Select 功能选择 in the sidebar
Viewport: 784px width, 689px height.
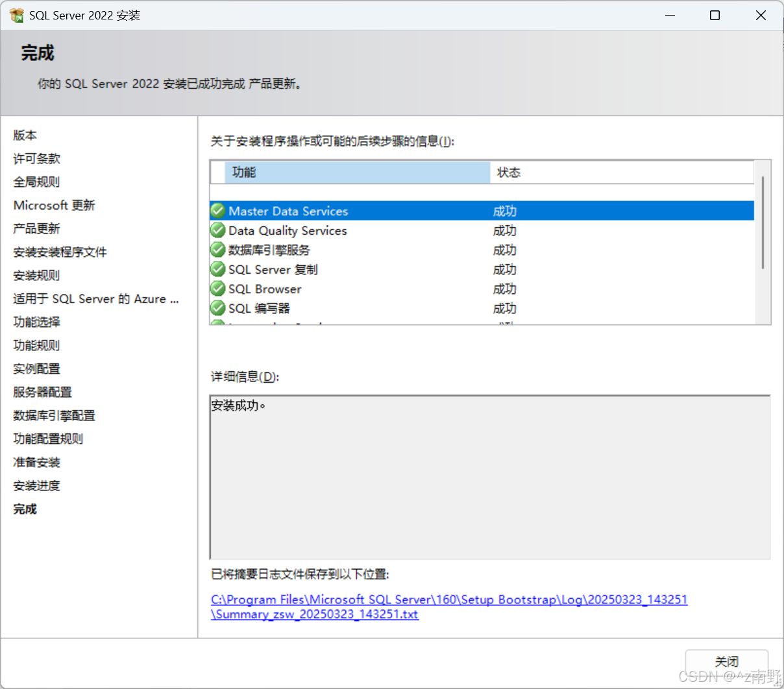click(x=36, y=322)
